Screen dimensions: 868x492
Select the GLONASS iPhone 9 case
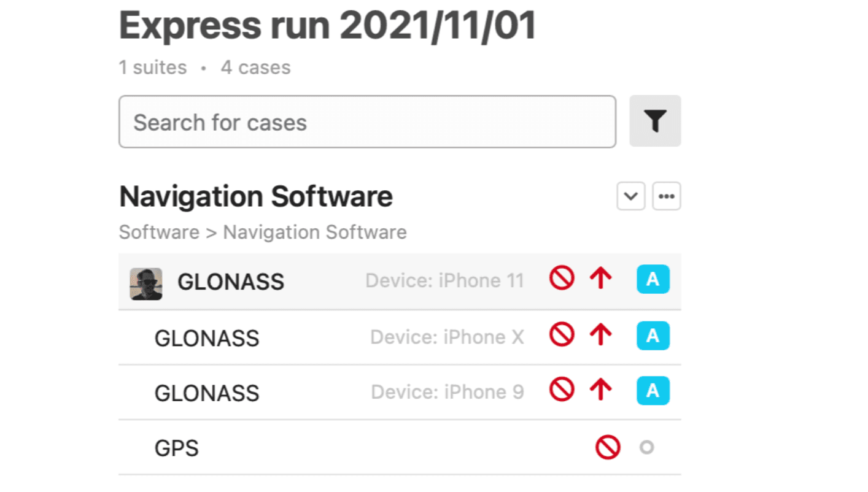[x=400, y=393]
